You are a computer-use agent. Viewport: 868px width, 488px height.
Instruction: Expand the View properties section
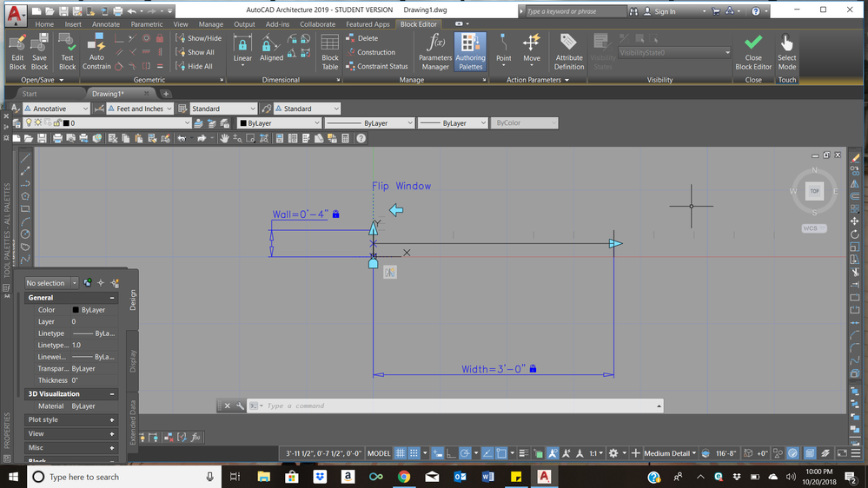(112, 434)
